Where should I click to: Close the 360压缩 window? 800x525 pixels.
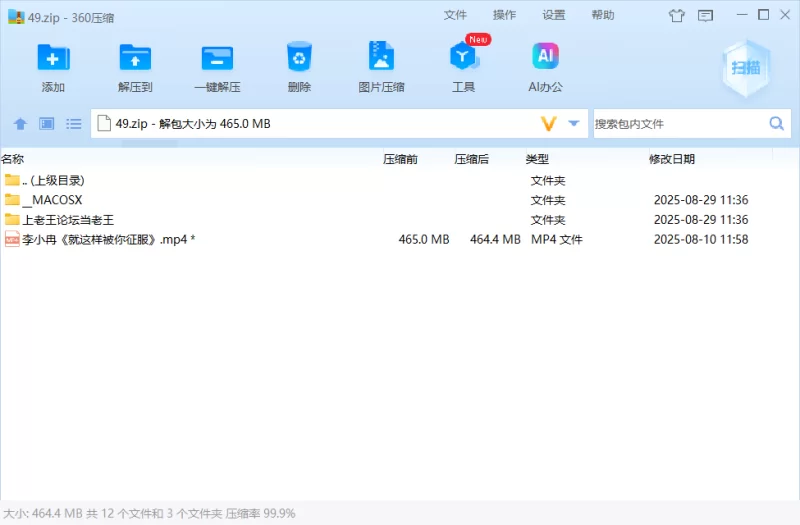click(x=785, y=15)
